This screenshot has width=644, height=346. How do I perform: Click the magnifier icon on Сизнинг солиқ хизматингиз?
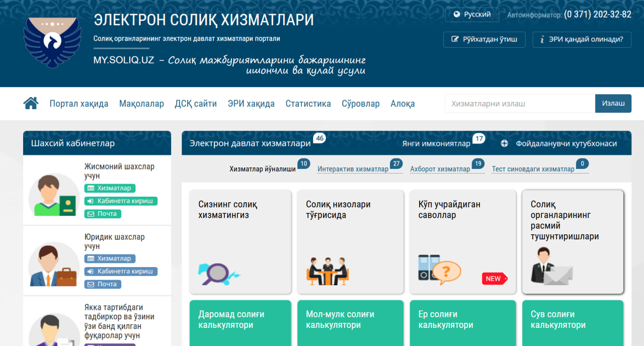(x=218, y=273)
